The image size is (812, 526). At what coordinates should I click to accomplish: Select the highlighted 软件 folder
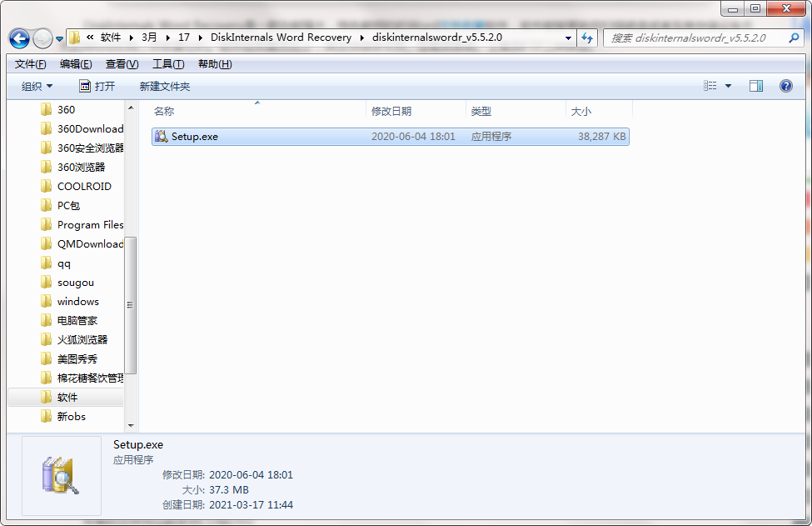click(66, 397)
